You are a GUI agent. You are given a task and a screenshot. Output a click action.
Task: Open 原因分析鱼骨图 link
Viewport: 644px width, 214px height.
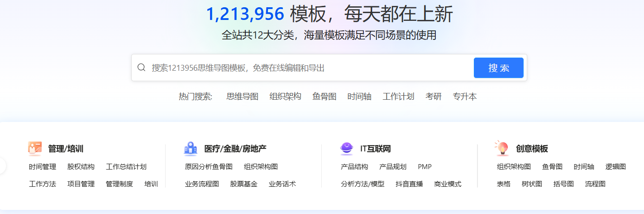(x=209, y=167)
